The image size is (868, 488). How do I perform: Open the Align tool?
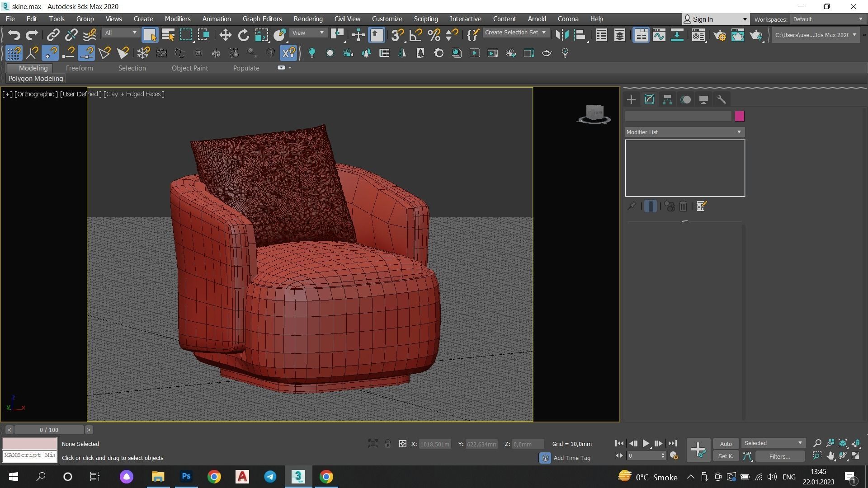coord(580,35)
